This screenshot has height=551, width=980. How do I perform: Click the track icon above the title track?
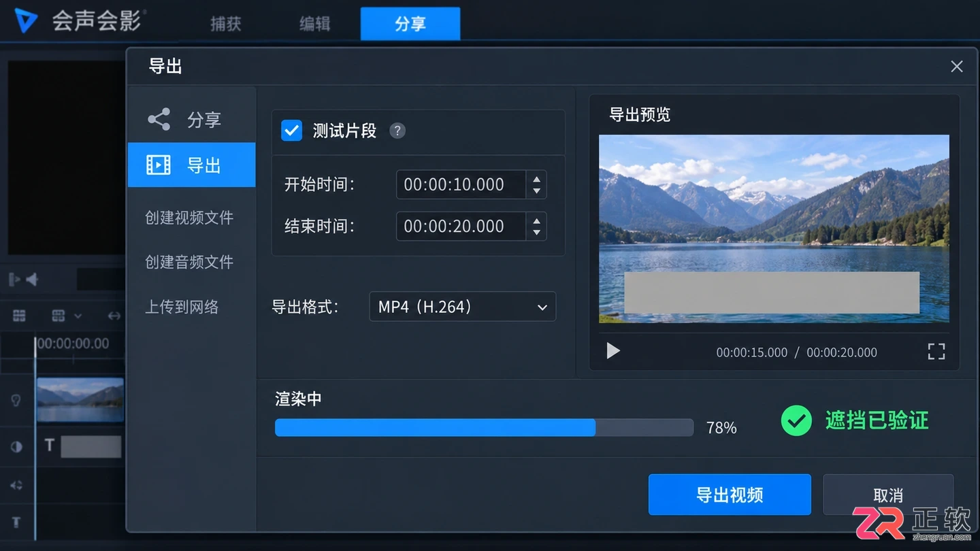pos(16,485)
